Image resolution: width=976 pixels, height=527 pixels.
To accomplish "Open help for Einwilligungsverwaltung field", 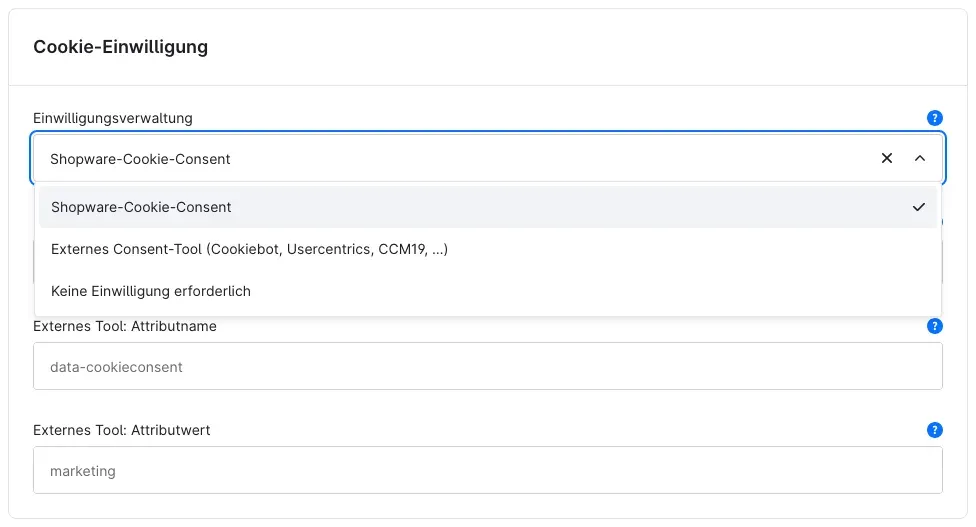I will click(x=934, y=118).
